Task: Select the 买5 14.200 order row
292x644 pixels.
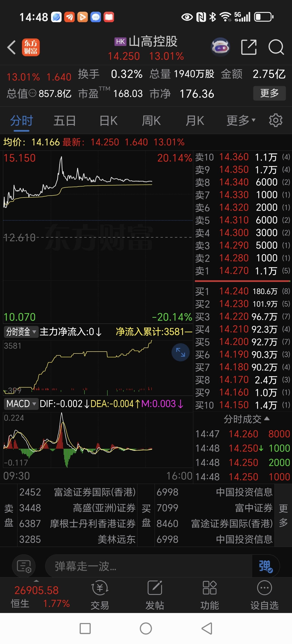Action: pyautogui.click(x=243, y=342)
